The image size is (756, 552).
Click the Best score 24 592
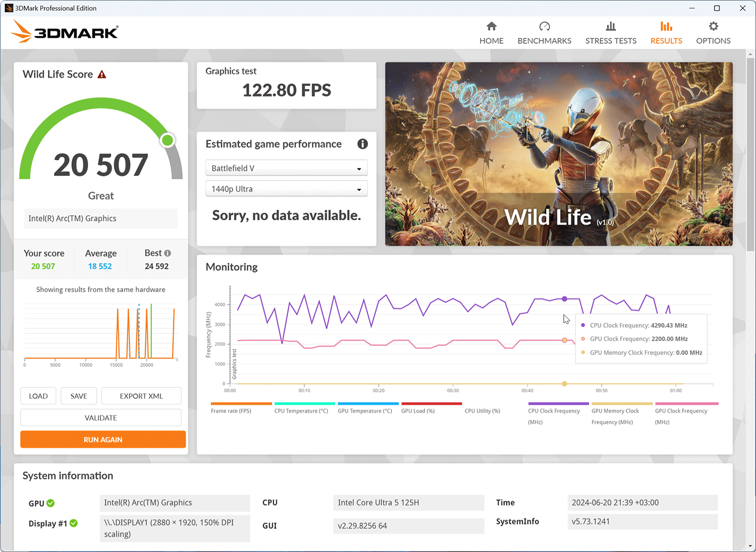pos(157,267)
